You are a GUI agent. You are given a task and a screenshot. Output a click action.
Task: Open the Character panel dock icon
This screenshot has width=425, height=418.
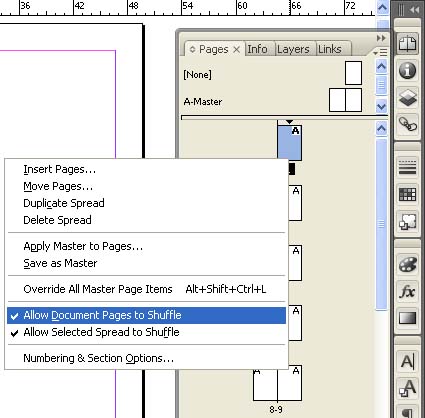click(408, 362)
